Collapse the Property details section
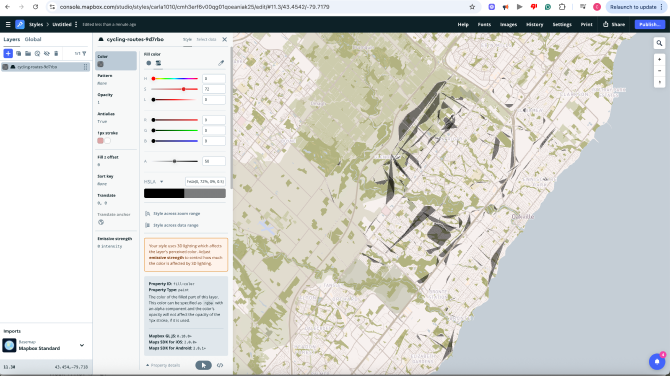Viewport: 670px width, 376px height. (163, 365)
